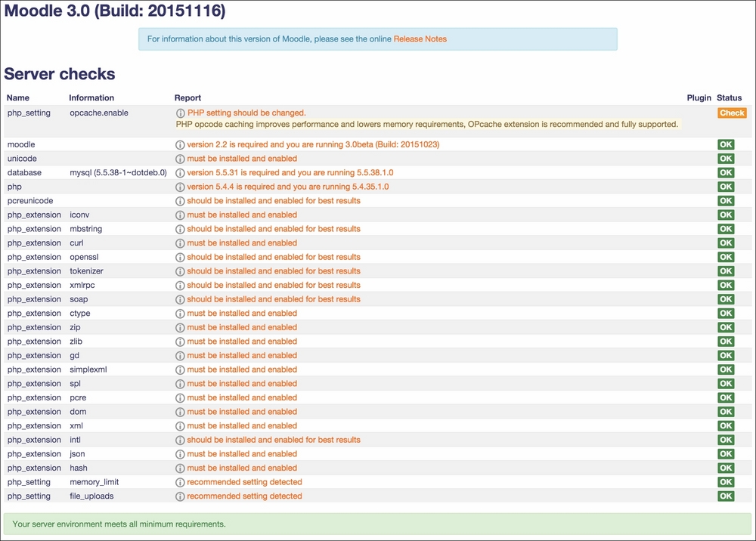Click 'memory_limit' information cell
Screen dimensions: 756x541
(94, 482)
